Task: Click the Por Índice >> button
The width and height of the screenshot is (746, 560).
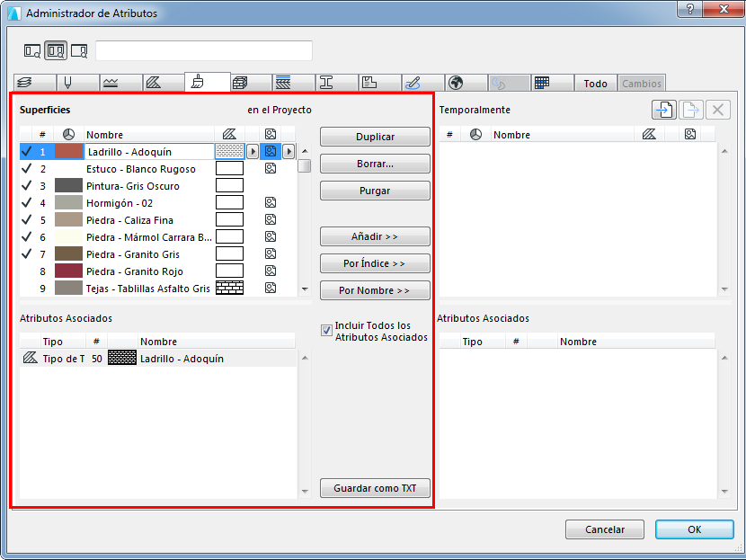Action: tap(375, 263)
